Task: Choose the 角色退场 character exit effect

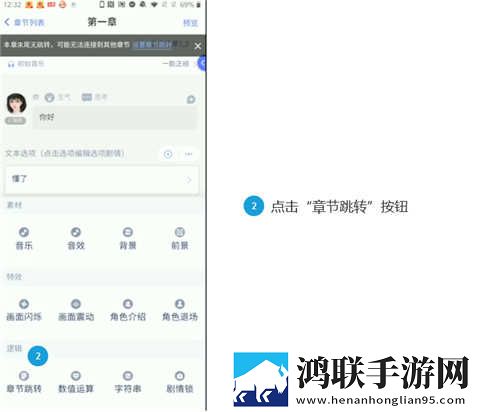Action: click(x=180, y=310)
